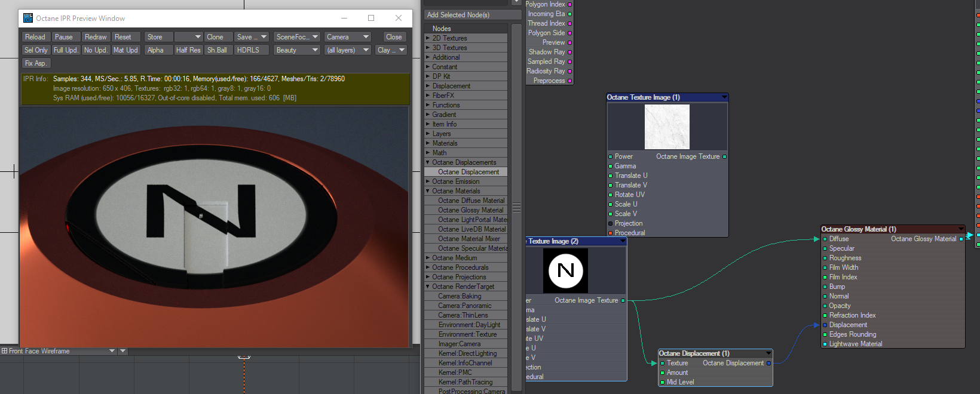The image size is (980, 394).
Task: Click Displacement input socket on Glossy Material
Action: pos(825,325)
